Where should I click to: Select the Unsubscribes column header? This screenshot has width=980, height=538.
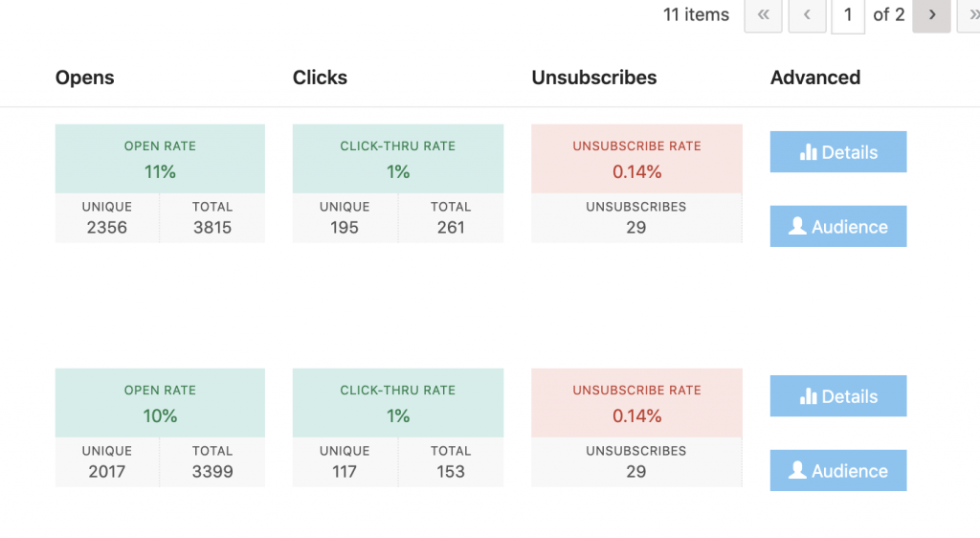click(594, 78)
